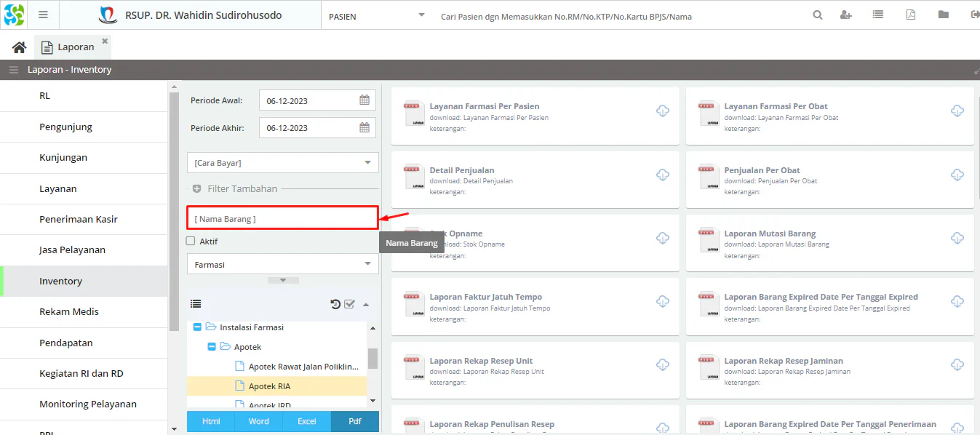Select the Jasa Pelayanan category
The height and width of the screenshot is (435, 980).
pyautogui.click(x=84, y=250)
